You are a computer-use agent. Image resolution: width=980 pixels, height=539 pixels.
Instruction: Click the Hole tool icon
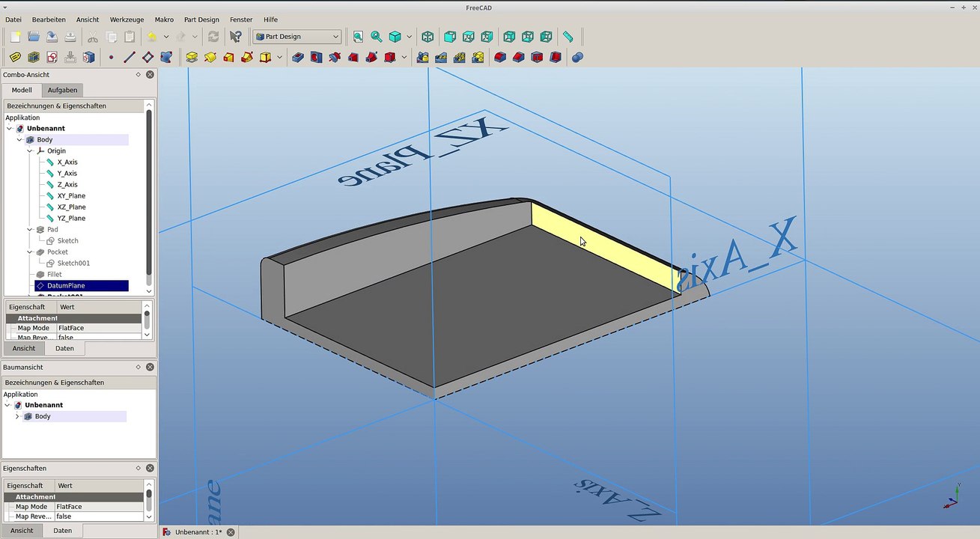point(316,57)
